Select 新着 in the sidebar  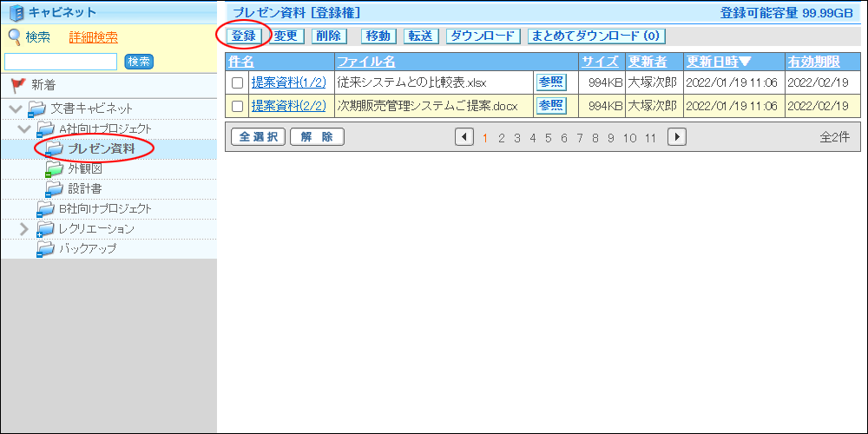point(43,85)
